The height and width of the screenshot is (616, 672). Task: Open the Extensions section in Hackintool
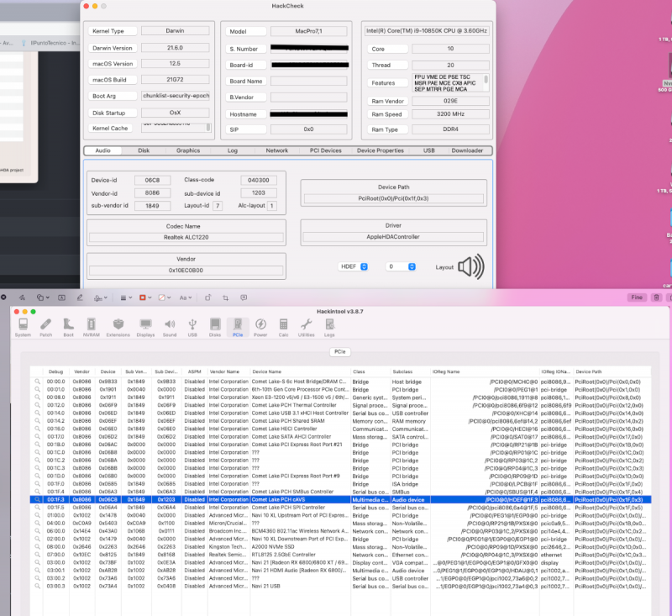click(118, 328)
